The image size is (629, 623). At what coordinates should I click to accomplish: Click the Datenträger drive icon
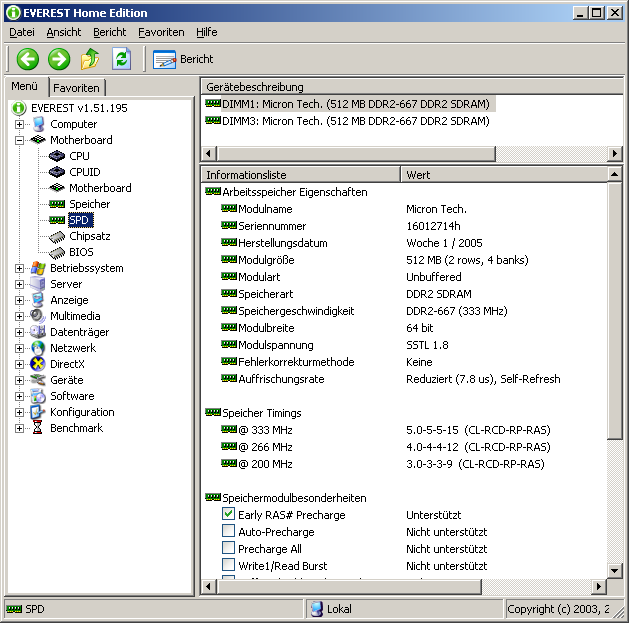pyautogui.click(x=38, y=332)
